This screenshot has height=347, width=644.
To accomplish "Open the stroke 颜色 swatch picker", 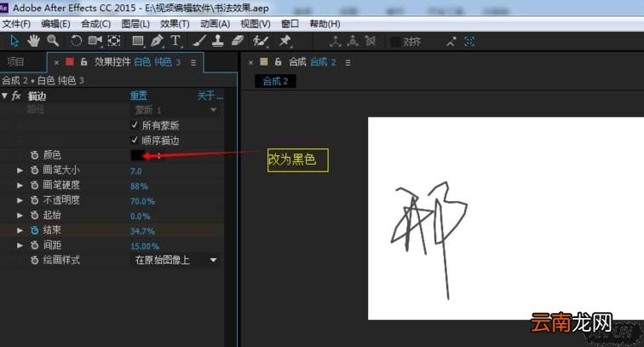I will [137, 155].
